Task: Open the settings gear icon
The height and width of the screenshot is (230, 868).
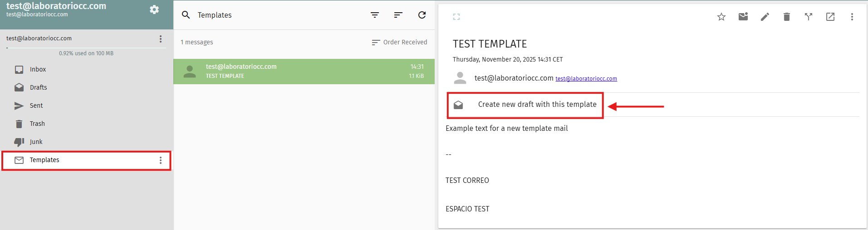Action: 154,10
